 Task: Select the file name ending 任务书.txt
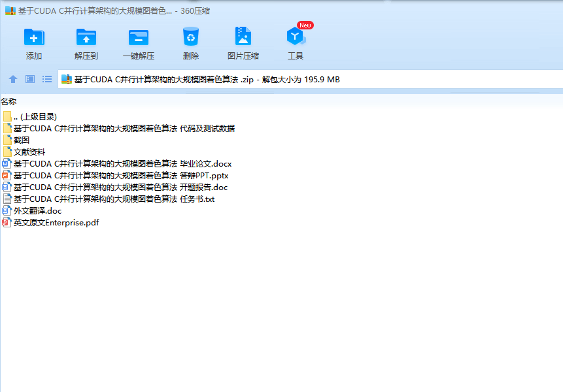click(114, 199)
